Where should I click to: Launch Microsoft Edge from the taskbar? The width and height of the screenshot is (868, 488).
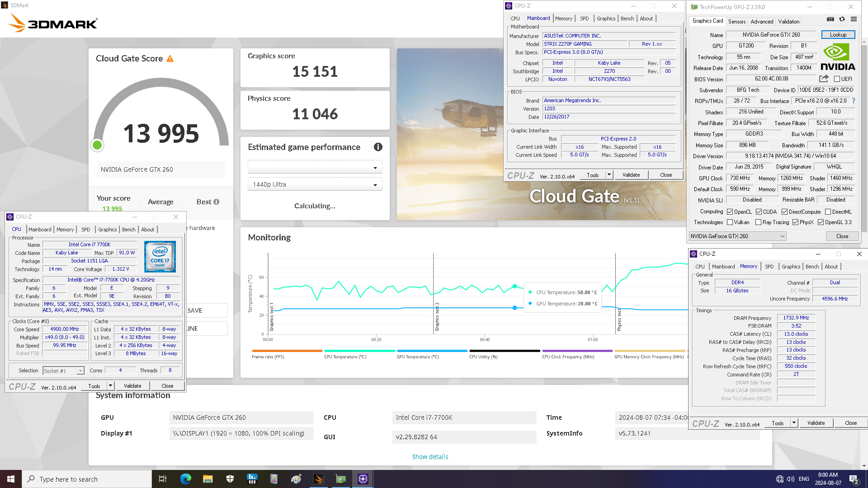(x=185, y=479)
